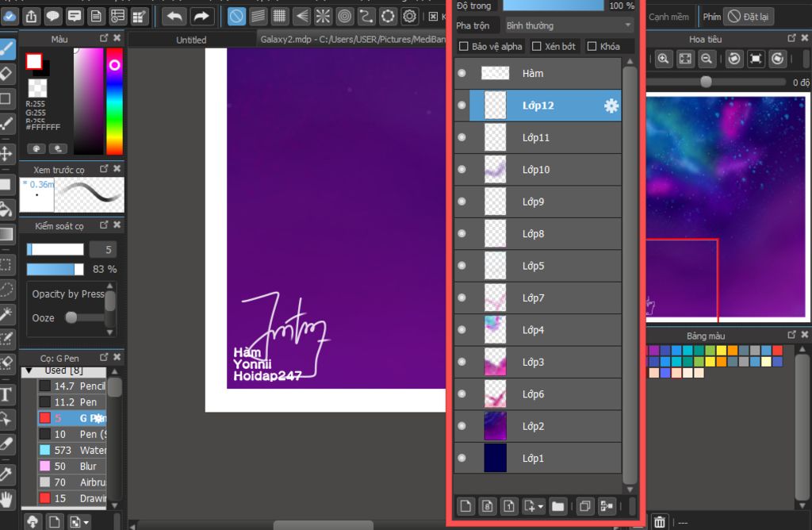Select the Move tool

point(6,154)
